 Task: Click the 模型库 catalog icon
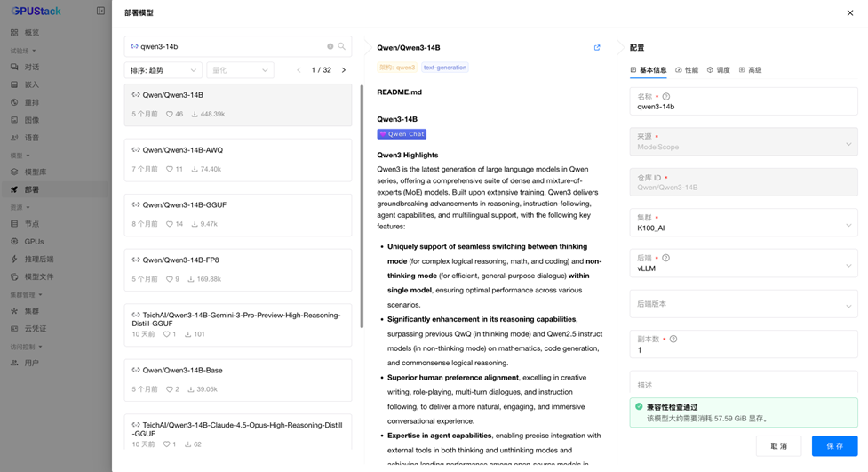14,172
